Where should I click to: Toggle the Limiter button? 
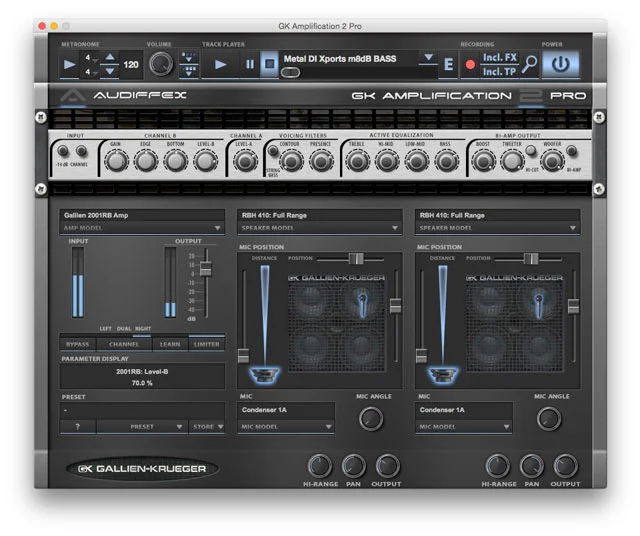pyautogui.click(x=207, y=344)
